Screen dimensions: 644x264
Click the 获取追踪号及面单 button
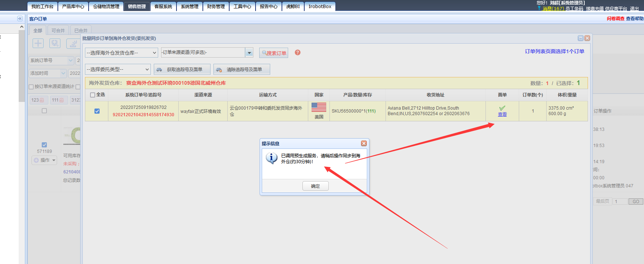coord(182,69)
